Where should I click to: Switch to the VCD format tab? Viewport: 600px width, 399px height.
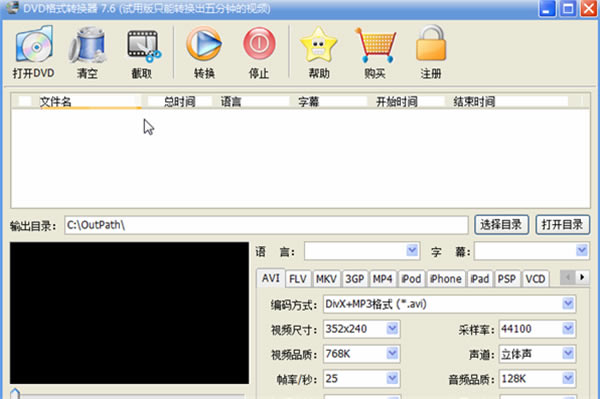[x=535, y=279]
